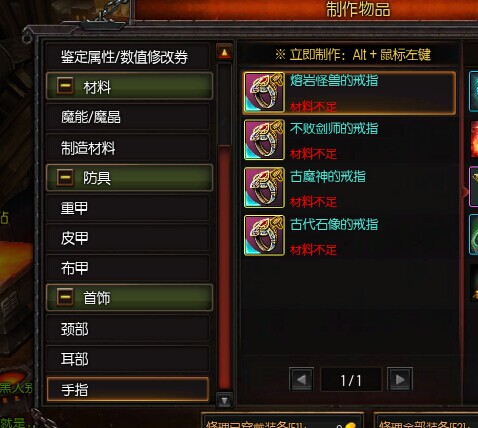The image size is (478, 428).
Task: Select the 颈部 accessory category
Action: click(x=128, y=329)
